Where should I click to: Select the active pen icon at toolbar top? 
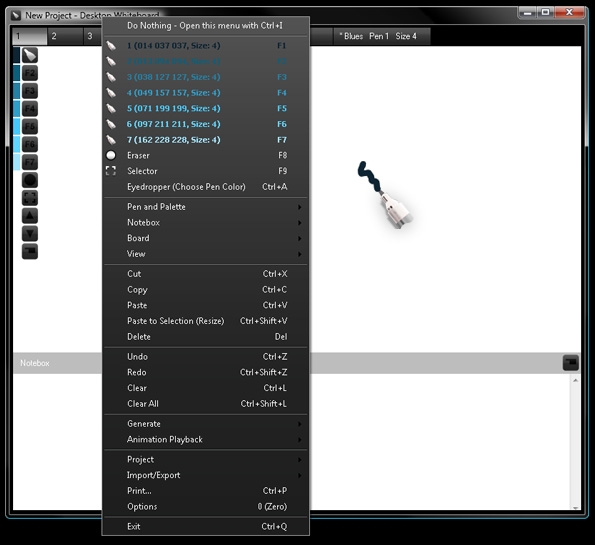coord(30,55)
